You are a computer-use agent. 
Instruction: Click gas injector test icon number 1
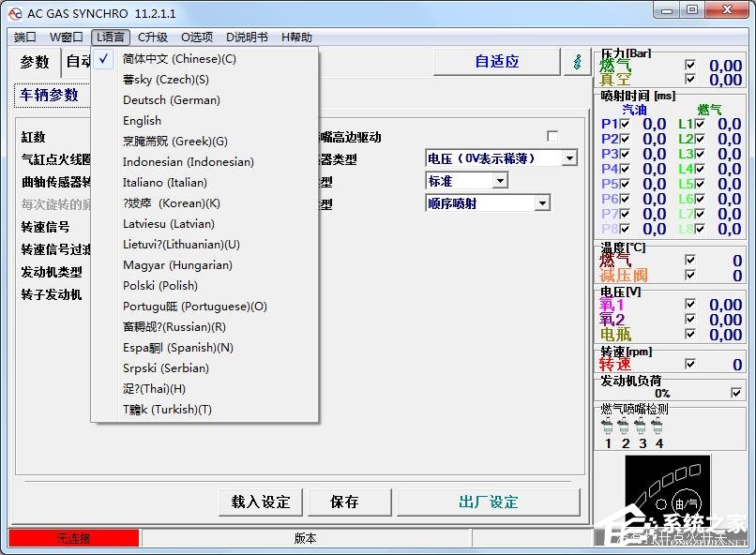(x=607, y=427)
